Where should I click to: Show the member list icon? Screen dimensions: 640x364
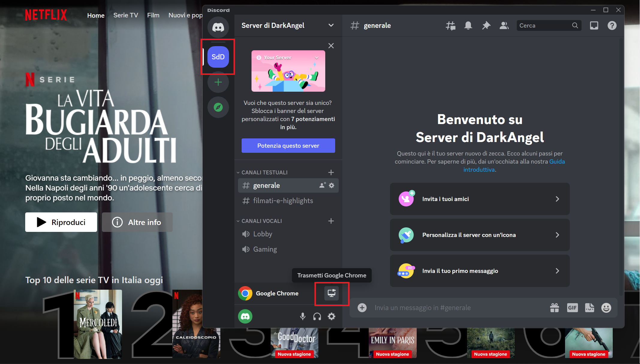coord(504,25)
